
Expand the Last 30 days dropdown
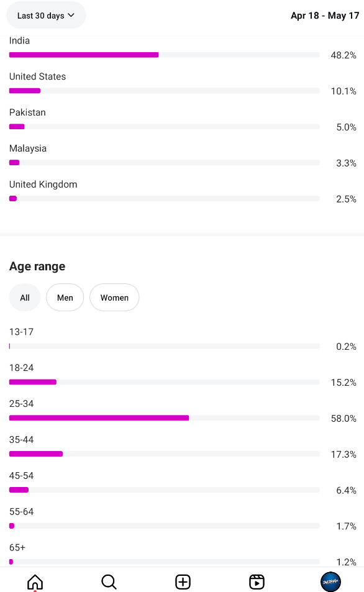46,16
